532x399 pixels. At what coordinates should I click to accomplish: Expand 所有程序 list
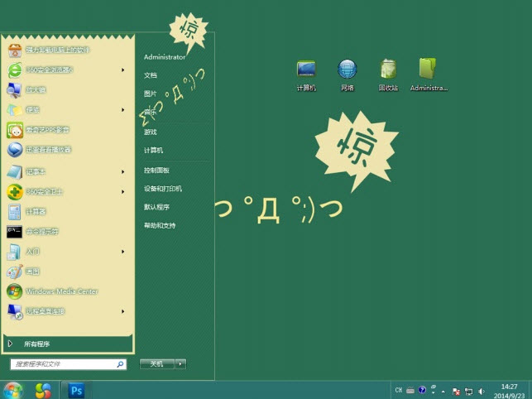coord(36,344)
